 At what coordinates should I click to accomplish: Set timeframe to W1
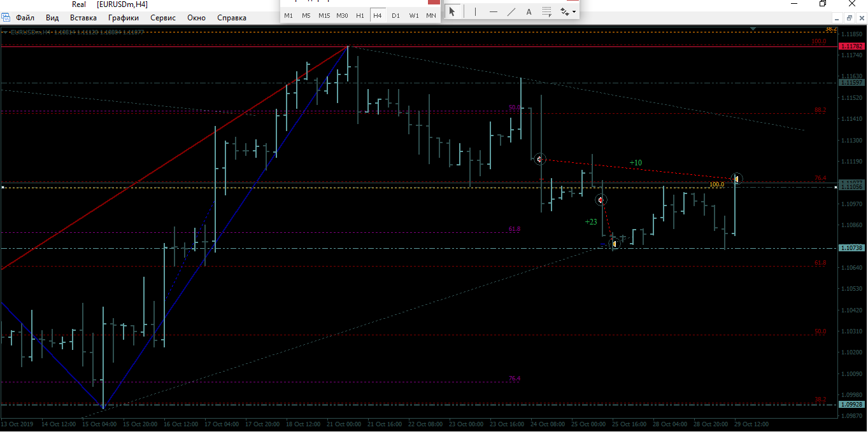tap(413, 15)
